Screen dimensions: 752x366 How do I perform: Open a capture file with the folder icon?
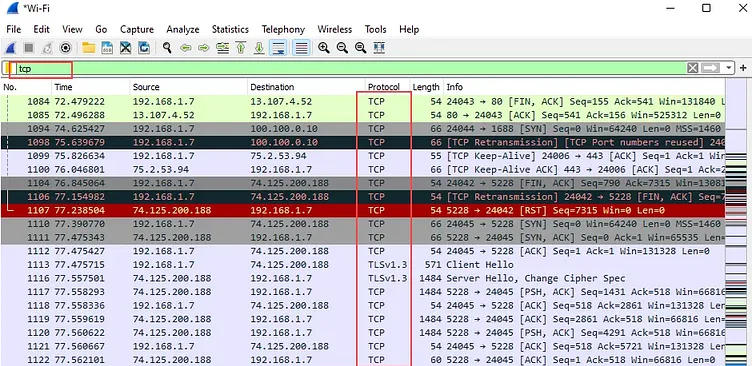pyautogui.click(x=88, y=48)
